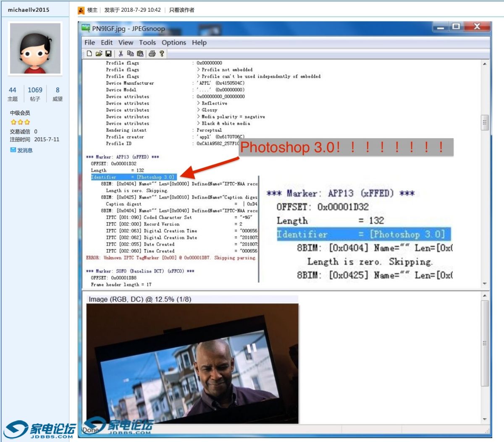Open the Tools menu
The height and width of the screenshot is (442, 504).
click(x=147, y=42)
